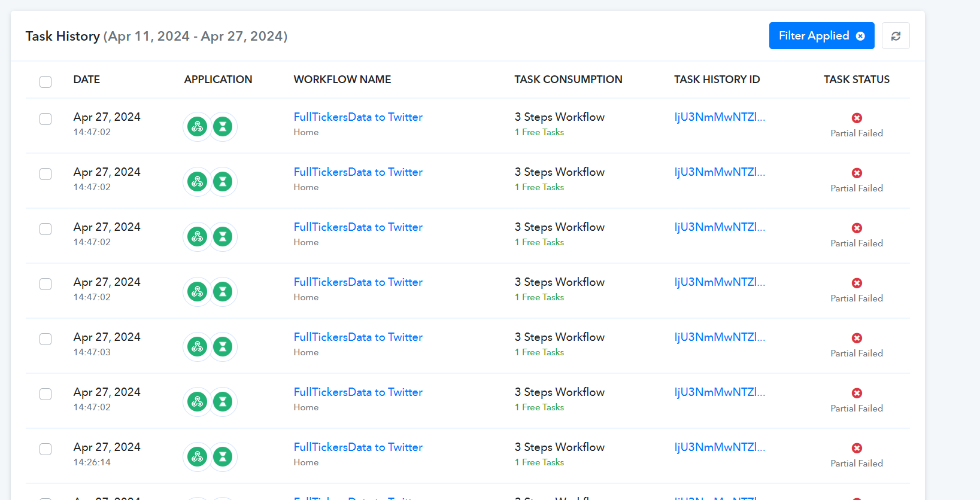Tick the checkbox in the sixth task row
980x500 pixels.
[x=45, y=394]
